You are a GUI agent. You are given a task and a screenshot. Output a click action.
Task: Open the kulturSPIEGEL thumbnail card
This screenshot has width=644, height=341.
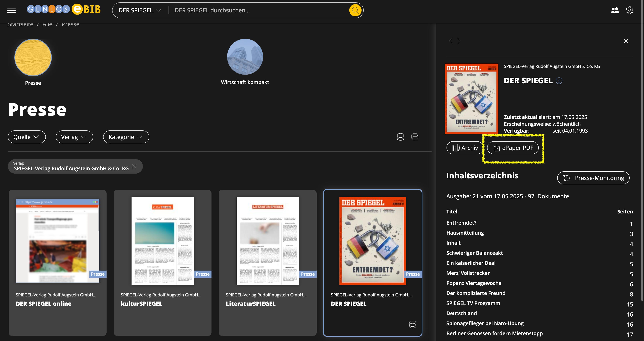(162, 241)
